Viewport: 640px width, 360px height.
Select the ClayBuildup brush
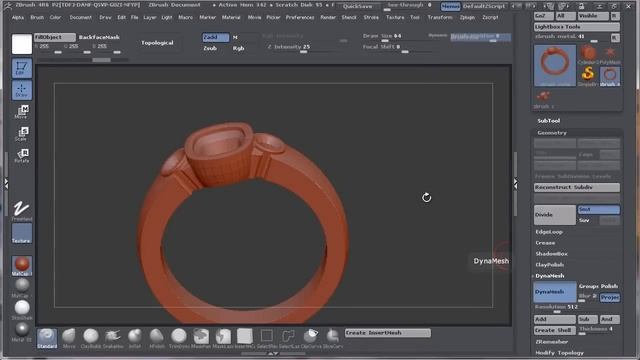click(x=91, y=338)
